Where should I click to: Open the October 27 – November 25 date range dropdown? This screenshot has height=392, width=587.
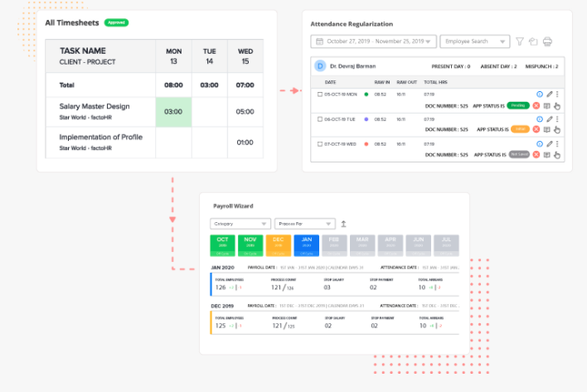pyautogui.click(x=373, y=41)
